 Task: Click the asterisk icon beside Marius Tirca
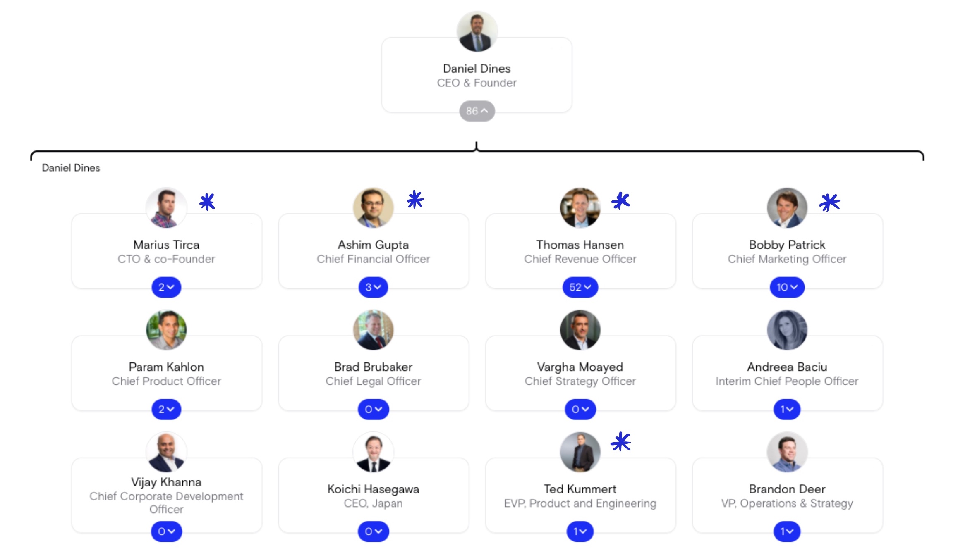pos(207,202)
